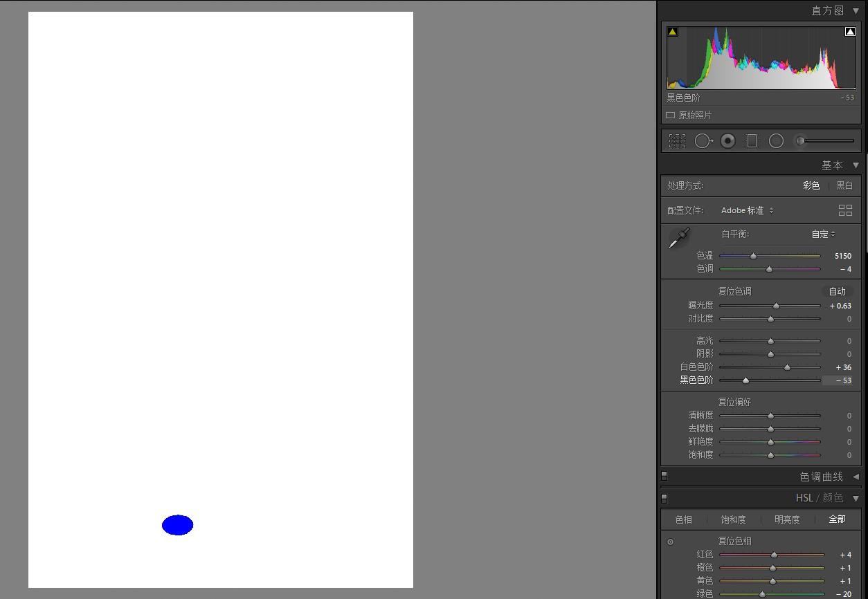The image size is (868, 599).
Task: Click the 曝光度 slider handle
Action: pyautogui.click(x=776, y=306)
